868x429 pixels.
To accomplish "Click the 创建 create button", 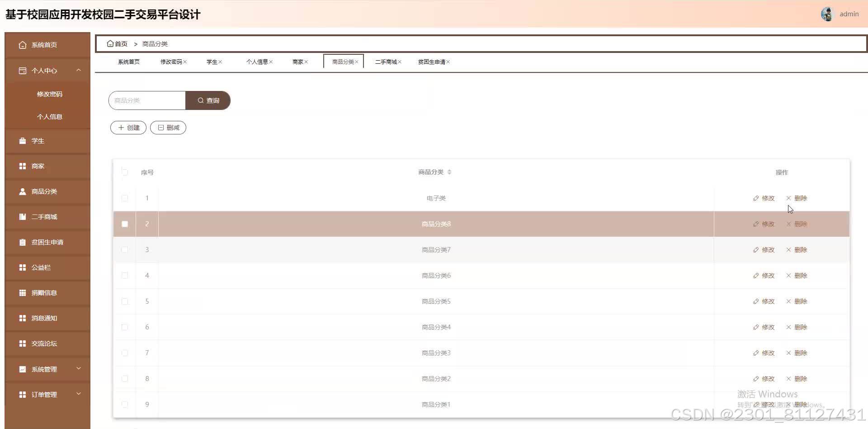I will 128,128.
